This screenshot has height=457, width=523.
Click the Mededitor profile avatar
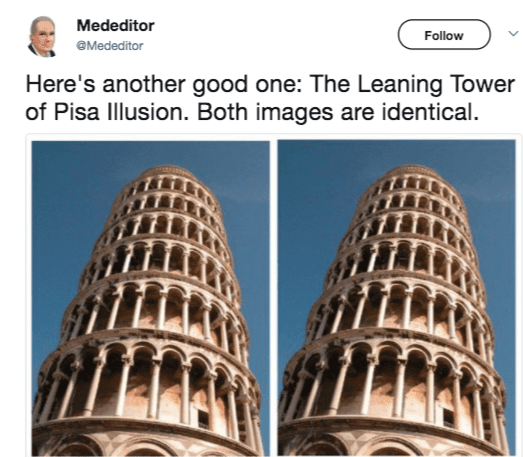coord(42,36)
